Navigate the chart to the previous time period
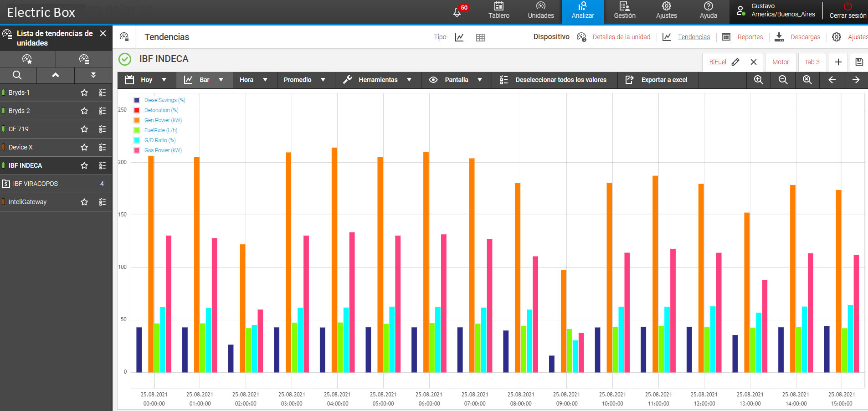This screenshot has width=868, height=411. point(832,80)
